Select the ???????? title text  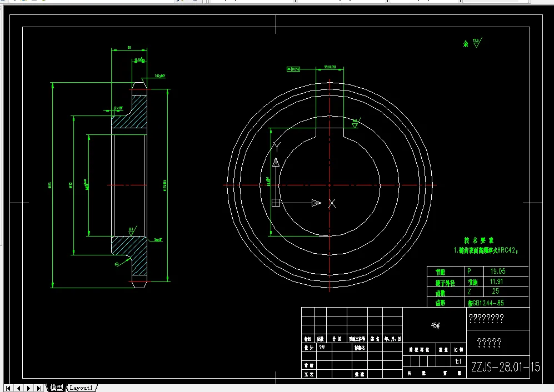pos(486,319)
